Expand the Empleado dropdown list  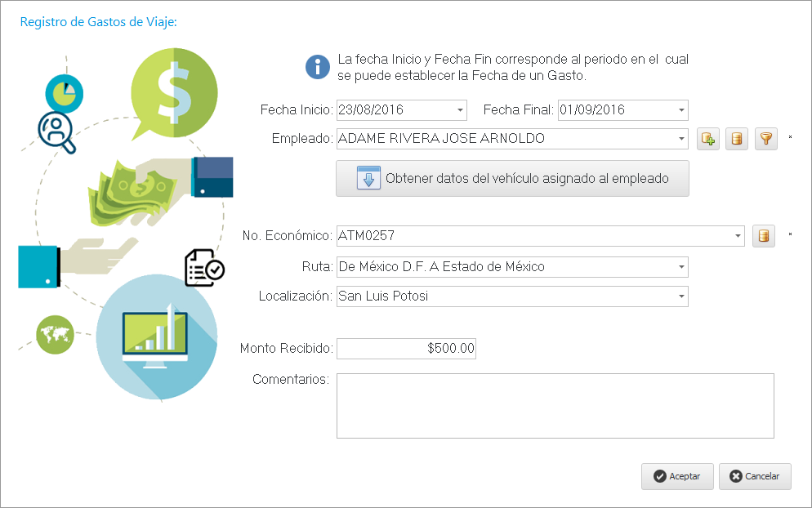[x=681, y=139]
